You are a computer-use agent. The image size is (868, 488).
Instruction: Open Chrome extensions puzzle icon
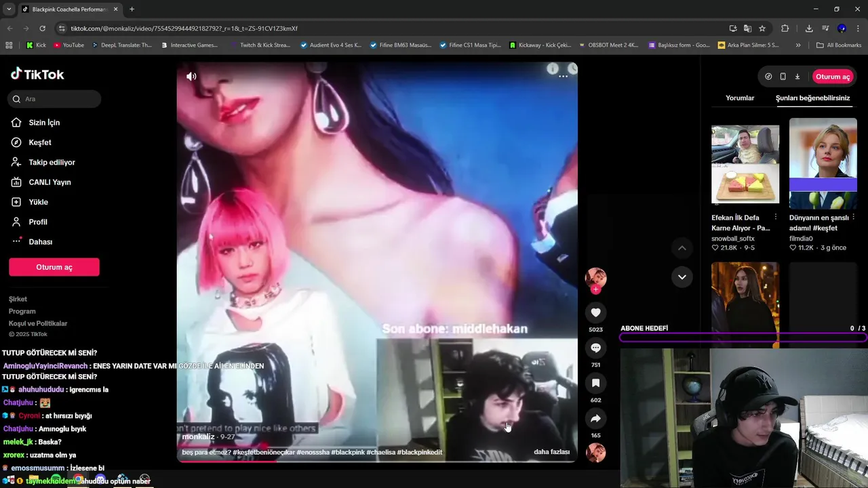coord(785,28)
